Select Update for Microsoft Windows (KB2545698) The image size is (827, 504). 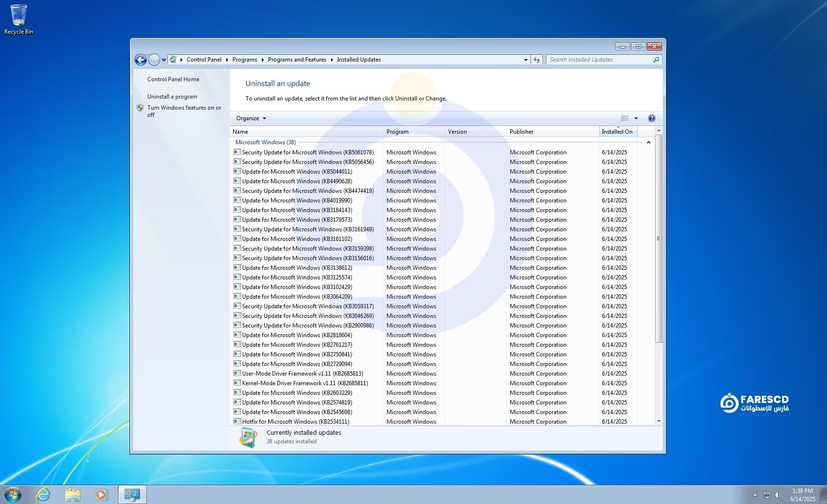click(297, 412)
